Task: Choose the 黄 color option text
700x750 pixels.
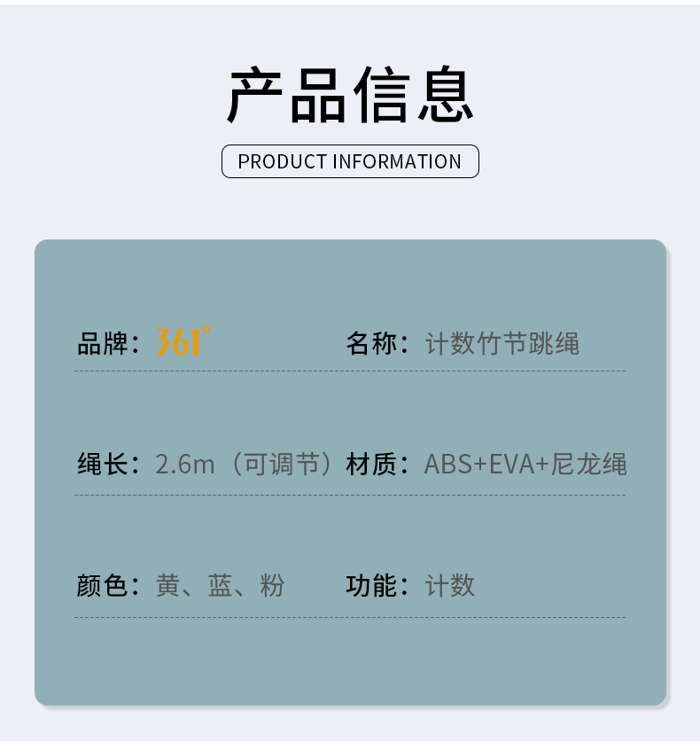Action: pos(167,585)
